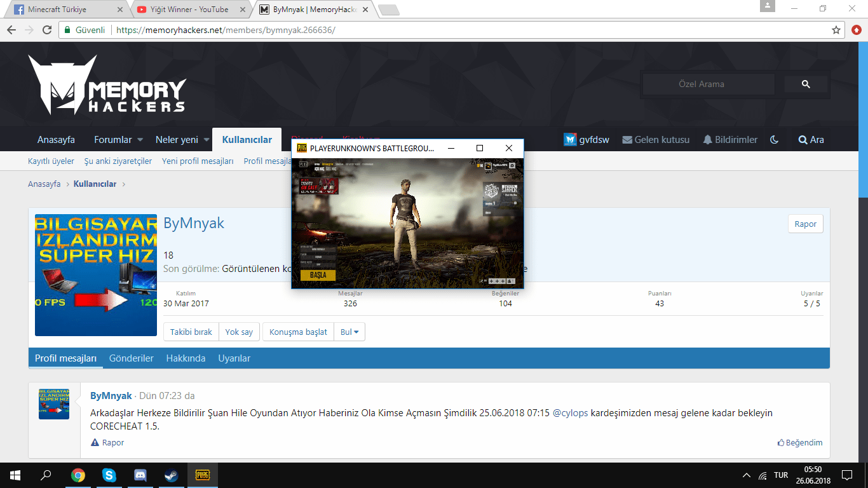Open a new Chrome tab

tap(388, 10)
